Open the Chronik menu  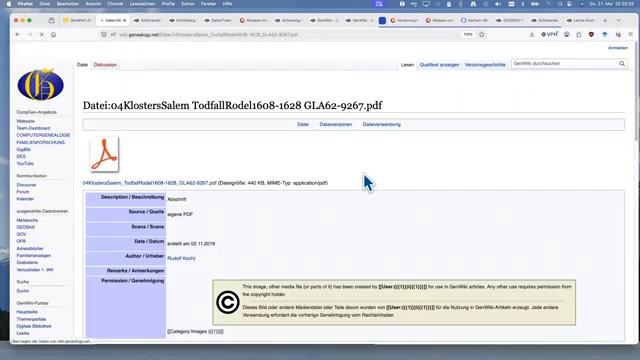point(115,4)
